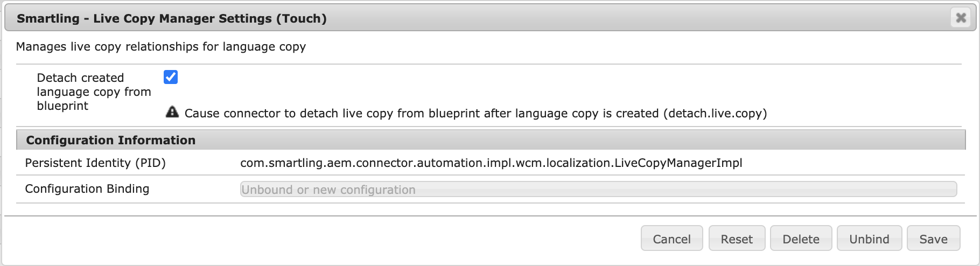Close the Live Copy Manager Settings dialog

pyautogui.click(x=961, y=18)
